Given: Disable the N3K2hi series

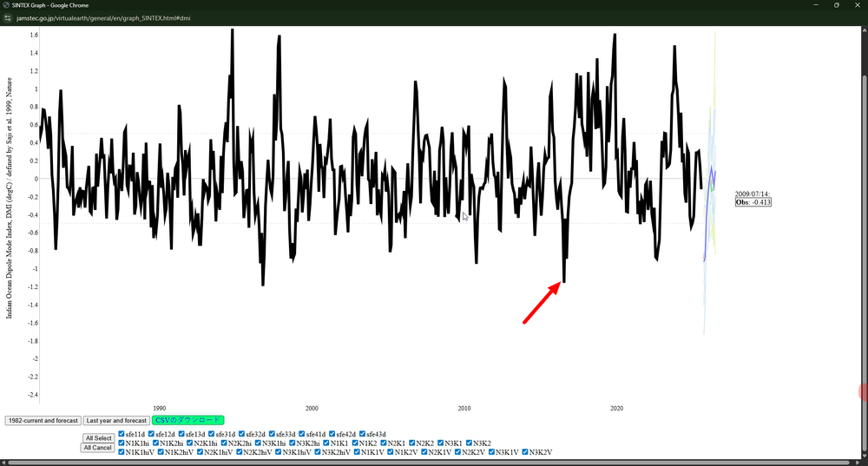Looking at the screenshot, I should [293, 443].
